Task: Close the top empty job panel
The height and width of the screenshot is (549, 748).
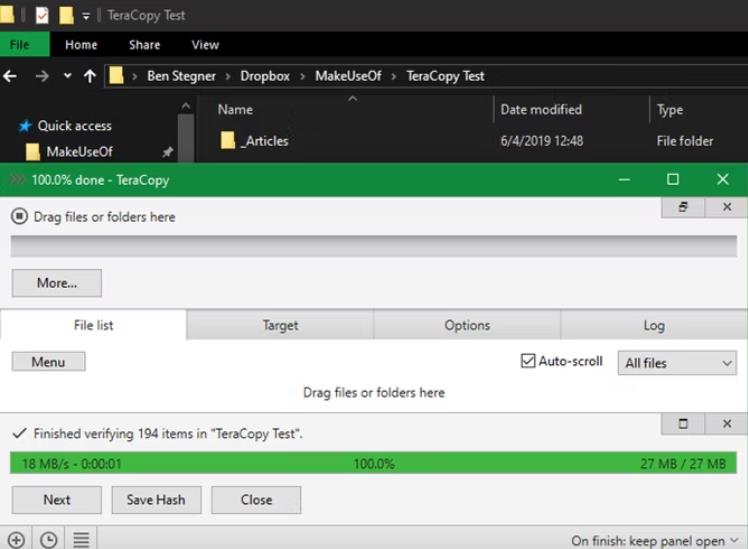Action: pos(726,206)
